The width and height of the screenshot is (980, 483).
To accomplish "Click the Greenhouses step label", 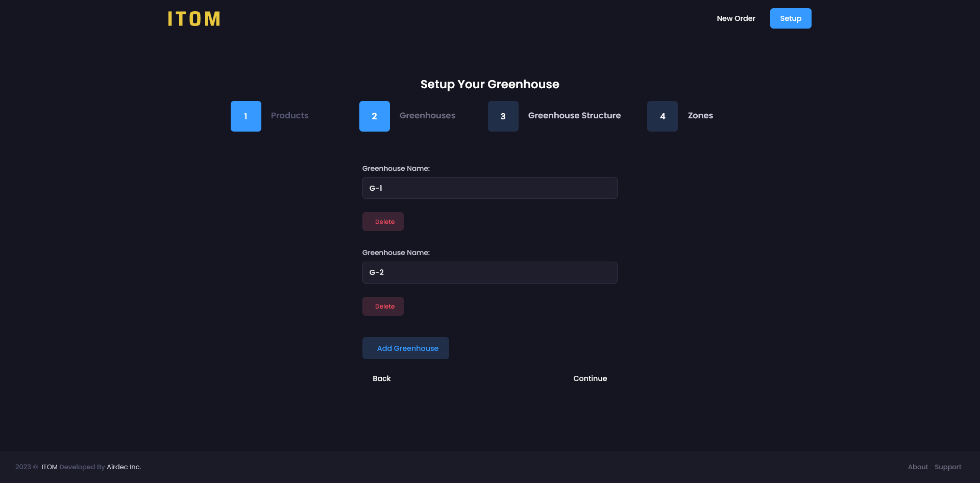I will click(427, 116).
